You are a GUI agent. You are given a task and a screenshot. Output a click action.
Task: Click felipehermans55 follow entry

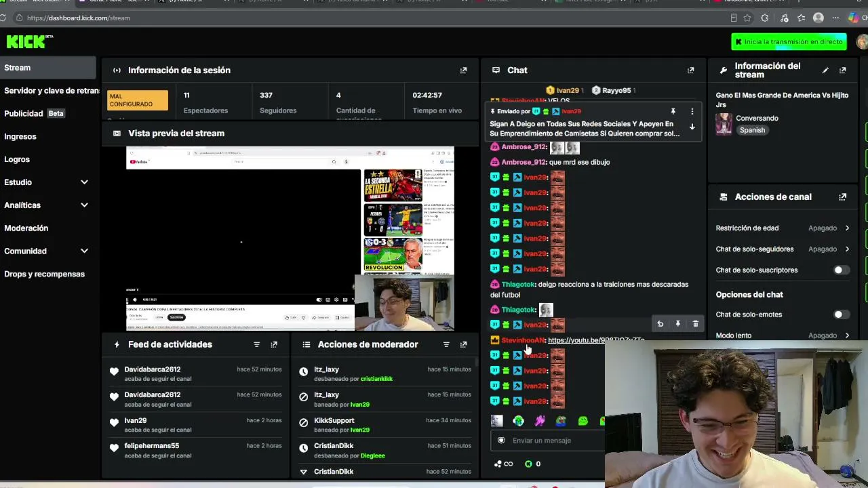pyautogui.click(x=196, y=451)
